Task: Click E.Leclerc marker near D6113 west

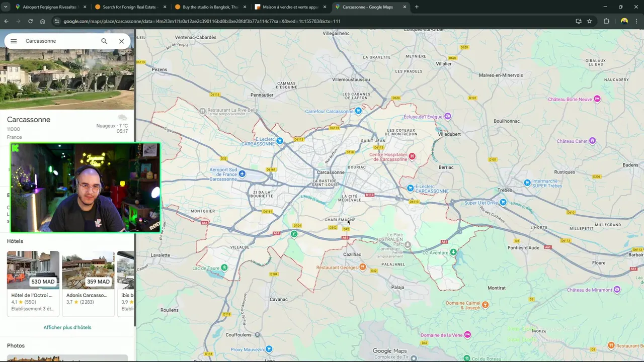Action: [x=280, y=141]
